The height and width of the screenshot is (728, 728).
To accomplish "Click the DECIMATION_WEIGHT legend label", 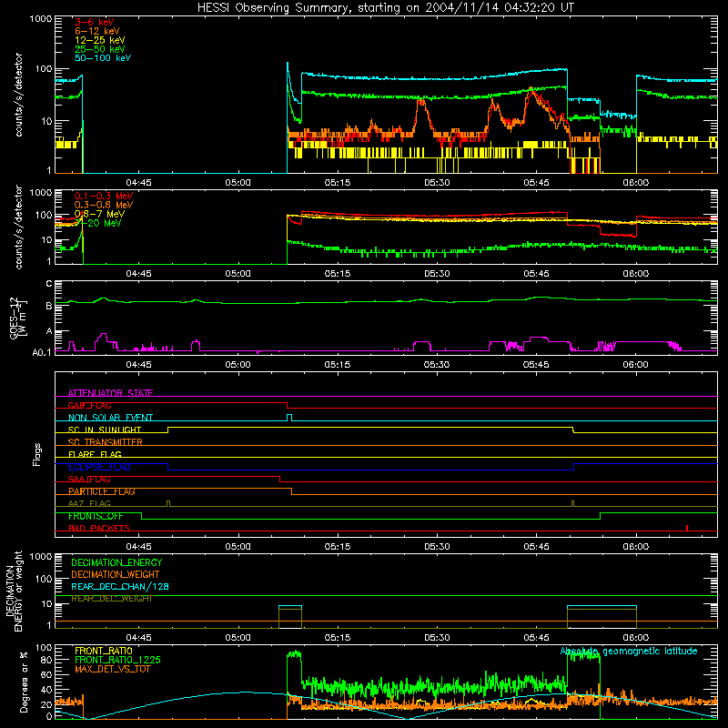I will (116, 574).
